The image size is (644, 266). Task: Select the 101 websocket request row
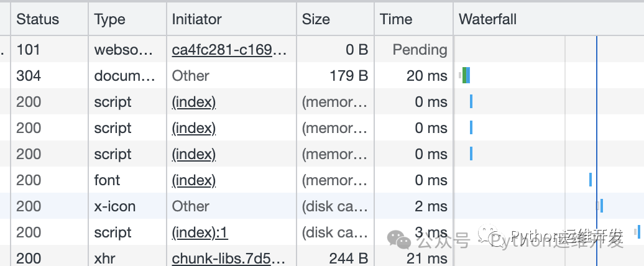tap(29, 50)
